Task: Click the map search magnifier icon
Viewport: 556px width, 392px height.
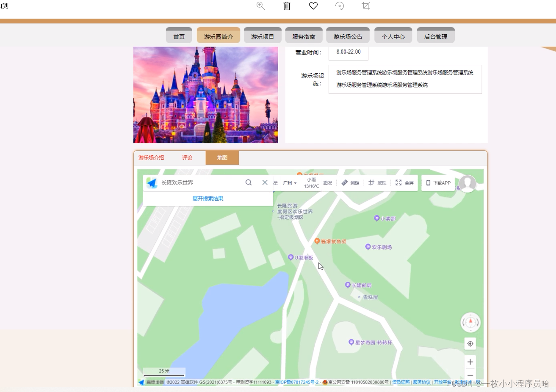Action: (x=249, y=182)
